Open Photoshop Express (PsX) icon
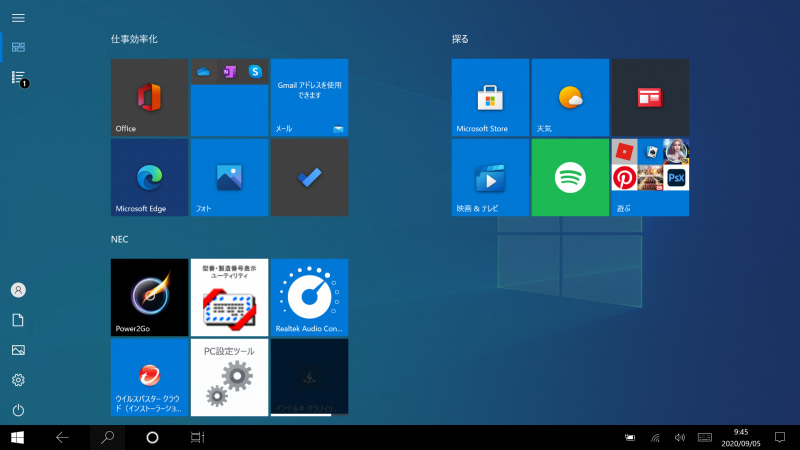This screenshot has width=800, height=450. click(677, 178)
